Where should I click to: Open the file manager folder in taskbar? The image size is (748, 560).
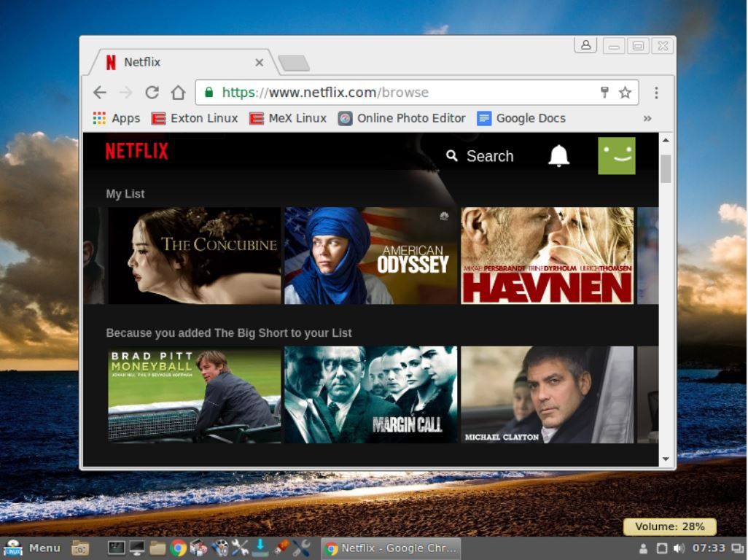[157, 548]
